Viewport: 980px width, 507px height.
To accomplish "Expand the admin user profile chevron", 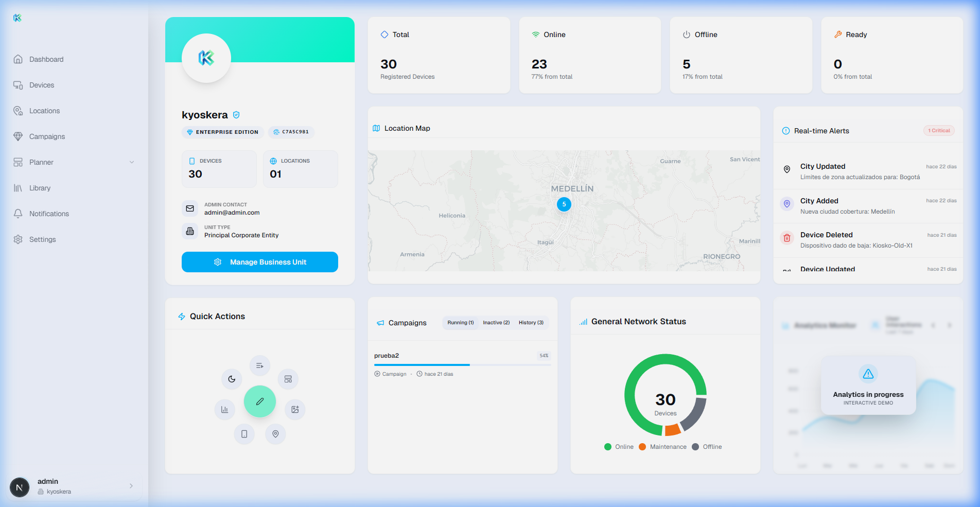I will click(x=131, y=486).
